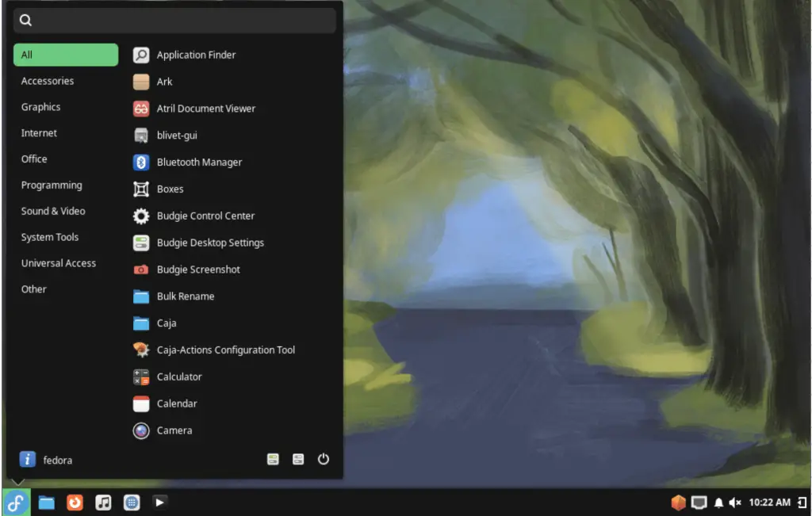The width and height of the screenshot is (812, 516).
Task: Click the Budgie Control Center gear icon
Action: click(141, 216)
